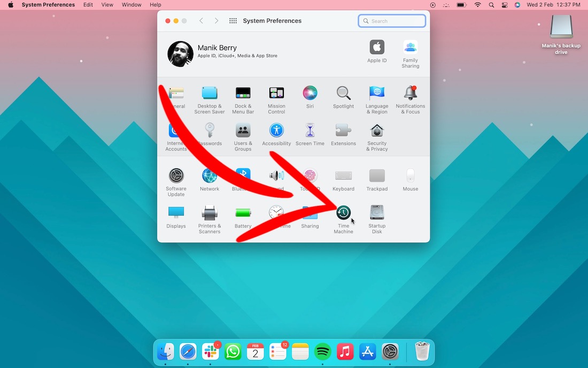Screen dimensions: 588x368
Task: Open Siri preferences
Action: click(310, 93)
